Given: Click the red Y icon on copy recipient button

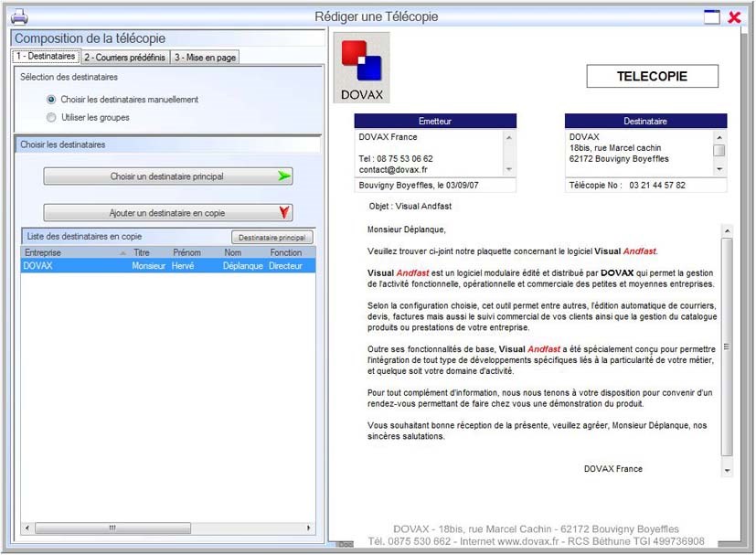Looking at the screenshot, I should point(284,212).
